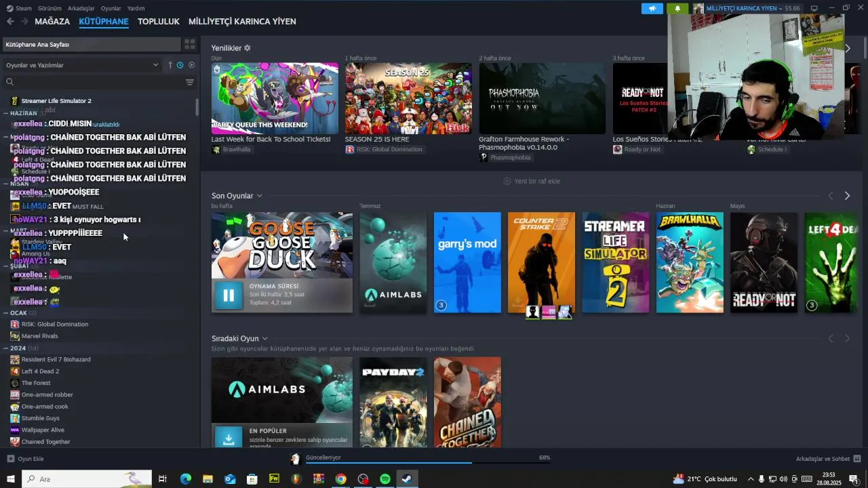
Task: Open the Arkadaşlar menu
Action: [81, 8]
